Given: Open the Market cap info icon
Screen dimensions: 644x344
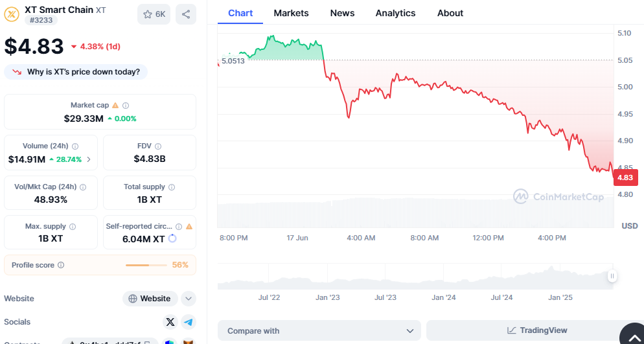Looking at the screenshot, I should point(126,106).
